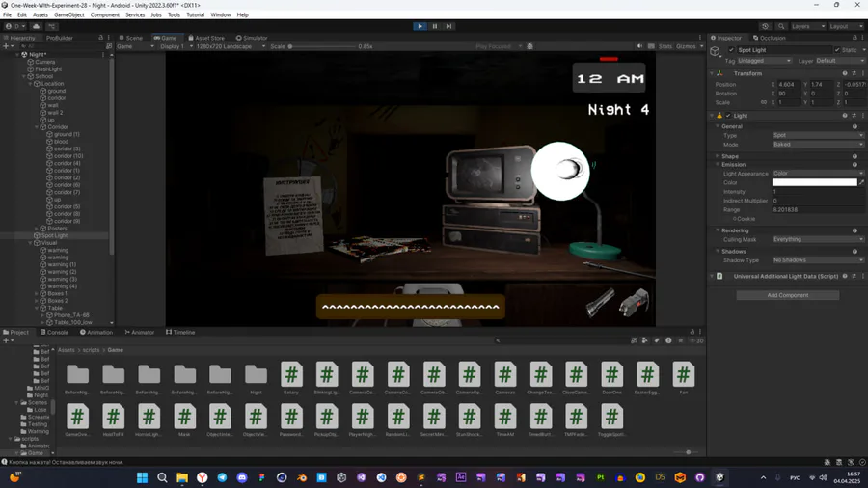Click the Project panel add plus button
Viewport: 868px width, 488px height.
[x=7, y=340]
